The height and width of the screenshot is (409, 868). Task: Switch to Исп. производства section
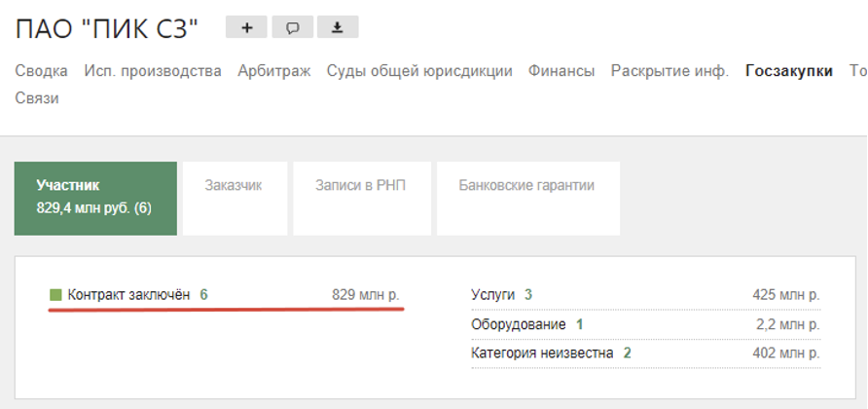coord(153,71)
